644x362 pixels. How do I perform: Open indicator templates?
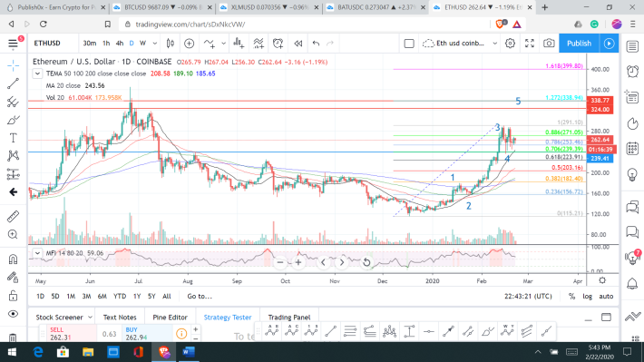[259, 44]
